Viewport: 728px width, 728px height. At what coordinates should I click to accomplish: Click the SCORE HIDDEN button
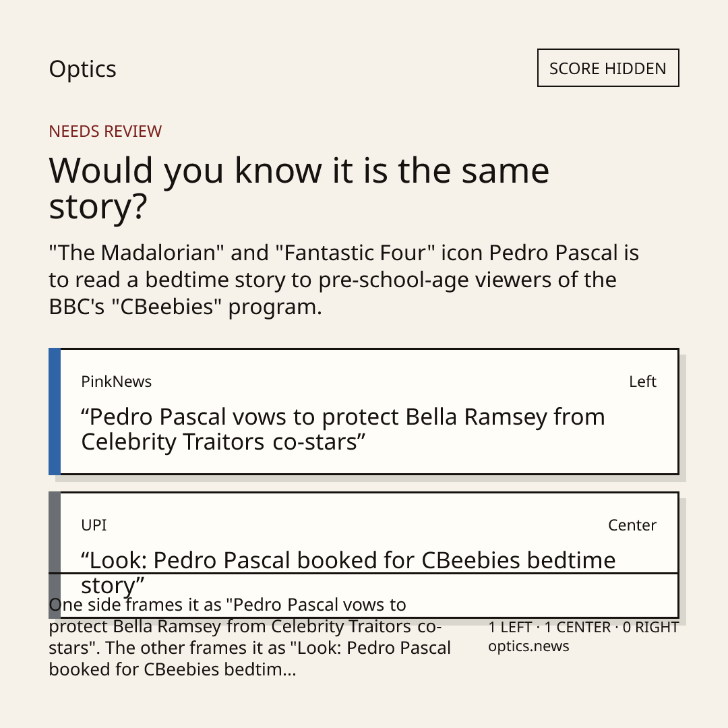click(608, 68)
